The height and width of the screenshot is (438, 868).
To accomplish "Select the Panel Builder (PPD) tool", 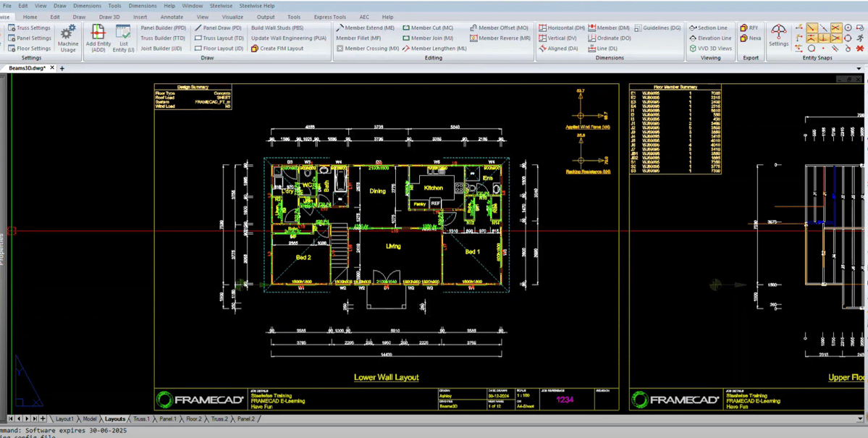I will click(162, 27).
